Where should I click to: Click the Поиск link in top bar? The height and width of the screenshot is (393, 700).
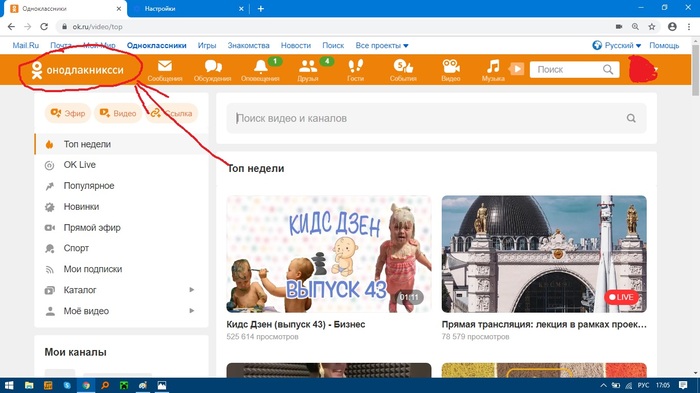(x=333, y=46)
